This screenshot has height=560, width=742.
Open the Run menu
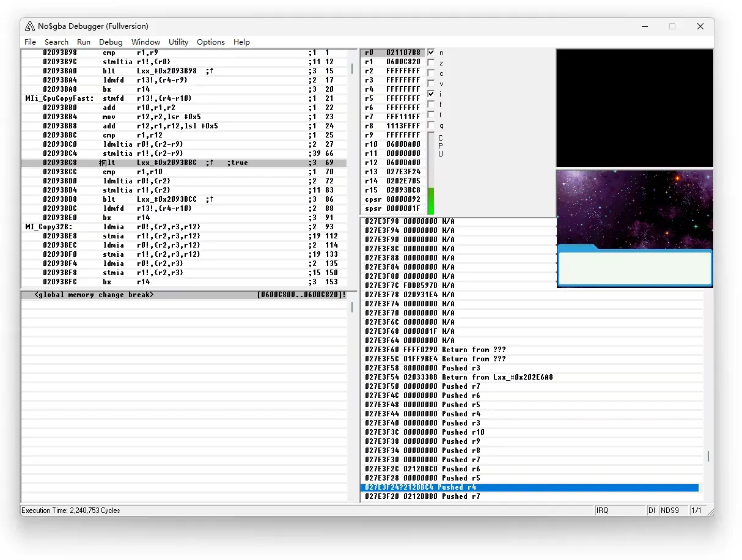[x=84, y=42]
